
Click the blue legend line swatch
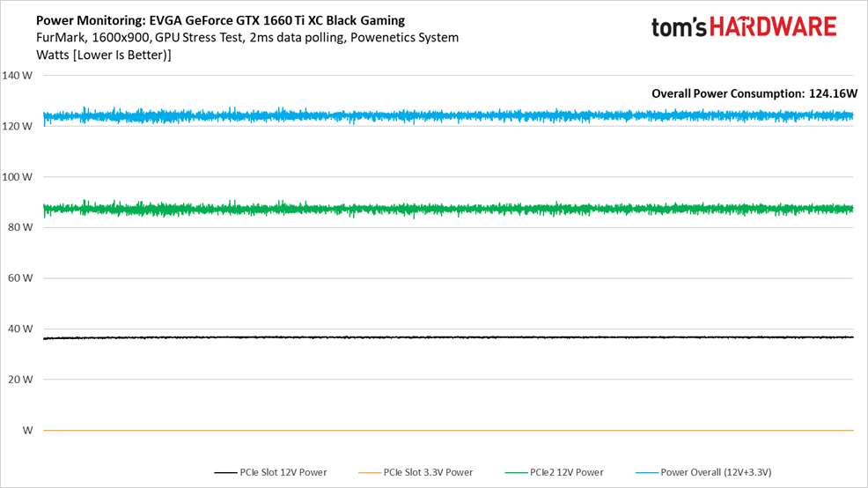coord(647,472)
